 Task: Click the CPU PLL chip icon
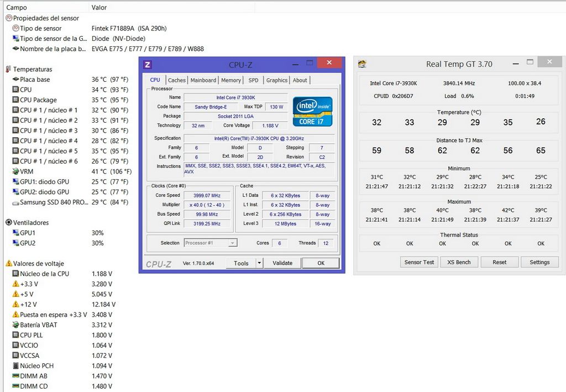(16, 335)
